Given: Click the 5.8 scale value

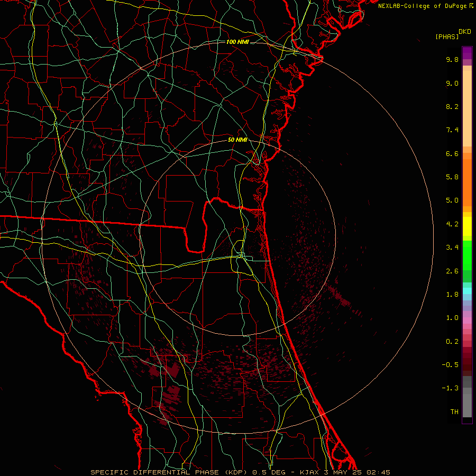Looking at the screenshot, I should click(x=452, y=177).
